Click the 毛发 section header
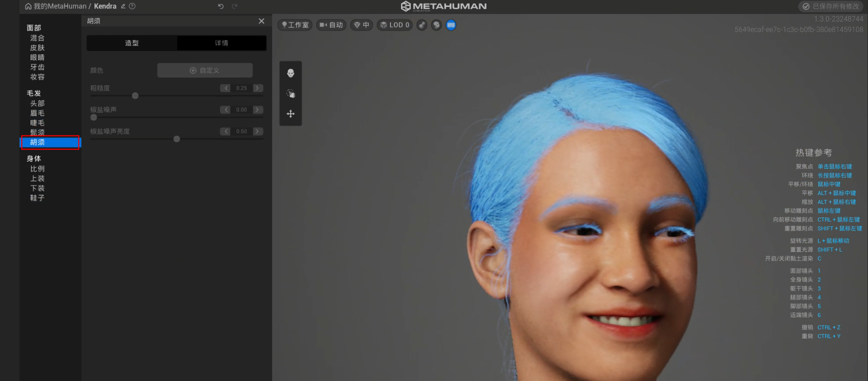This screenshot has height=381, width=868. pos(34,93)
